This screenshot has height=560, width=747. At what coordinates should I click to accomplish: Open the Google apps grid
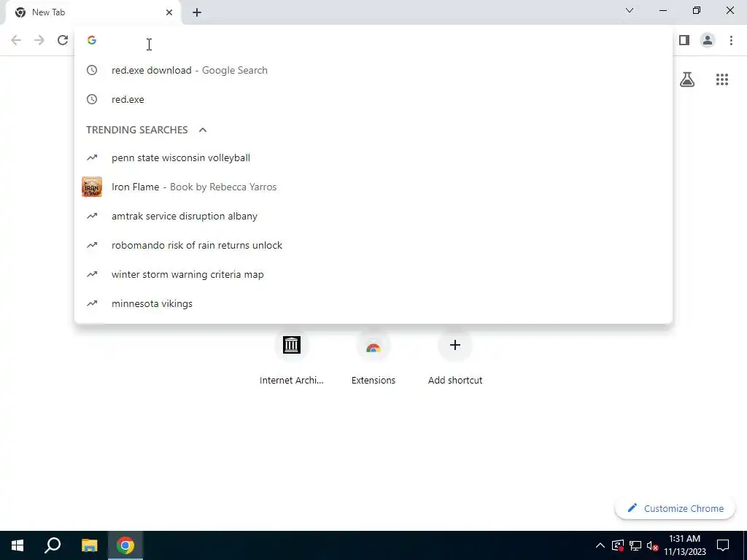click(x=722, y=79)
